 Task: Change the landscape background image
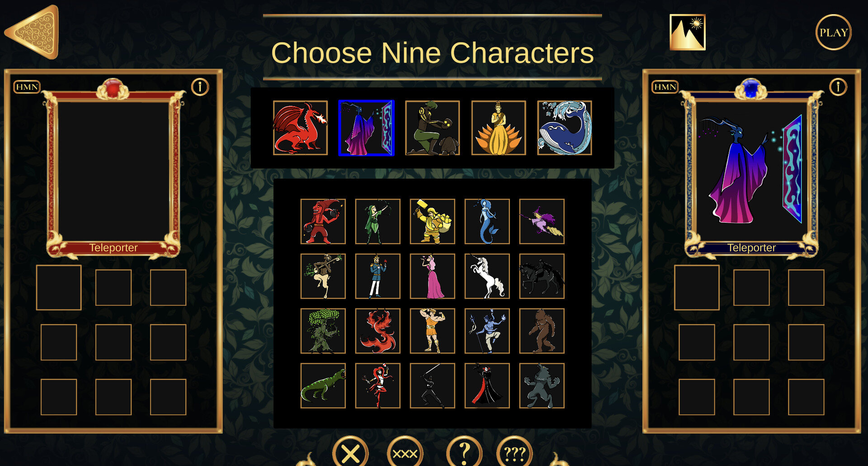coord(687,32)
